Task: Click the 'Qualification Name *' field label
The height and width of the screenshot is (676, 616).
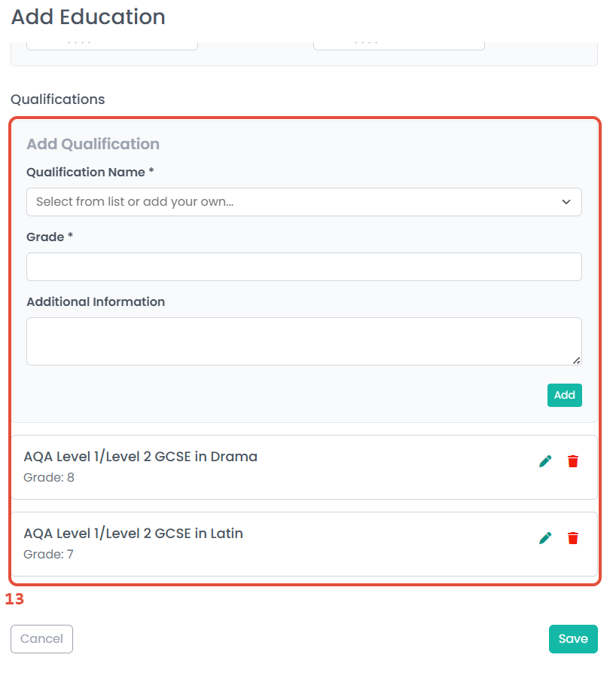Action: (x=90, y=173)
